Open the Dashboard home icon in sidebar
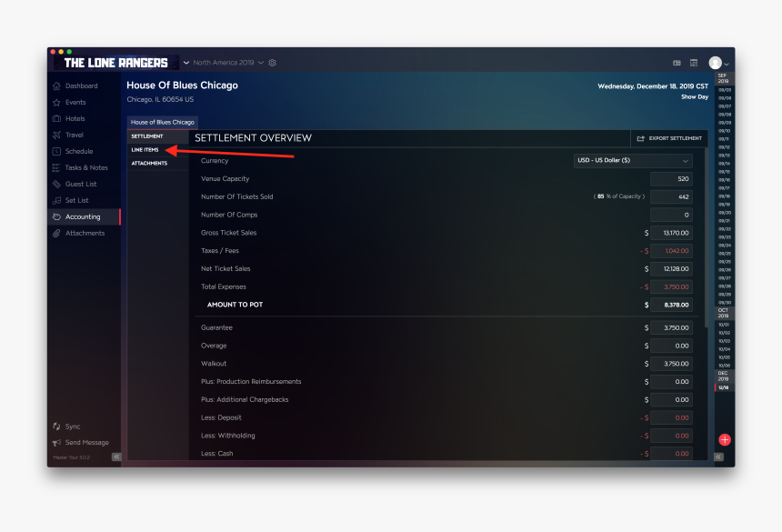This screenshot has width=782, height=532. pyautogui.click(x=56, y=86)
